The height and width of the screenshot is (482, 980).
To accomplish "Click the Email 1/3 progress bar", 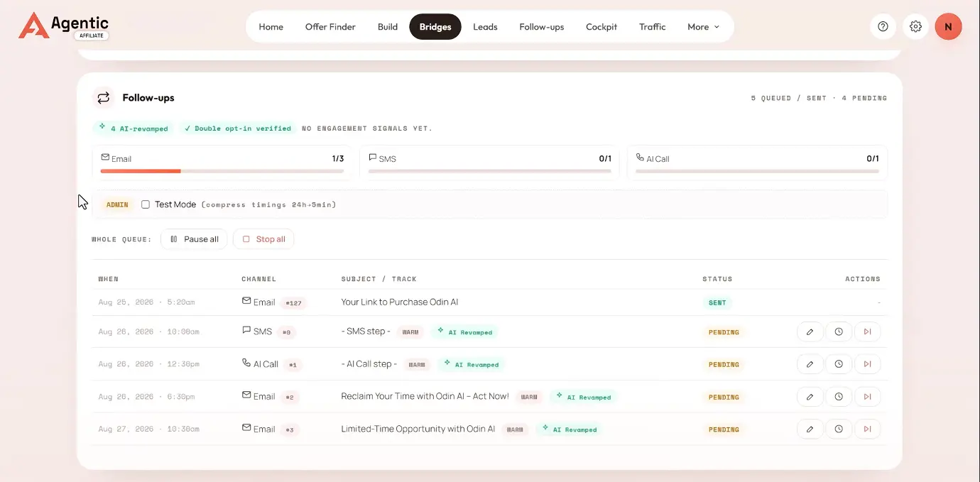I will pyautogui.click(x=222, y=171).
